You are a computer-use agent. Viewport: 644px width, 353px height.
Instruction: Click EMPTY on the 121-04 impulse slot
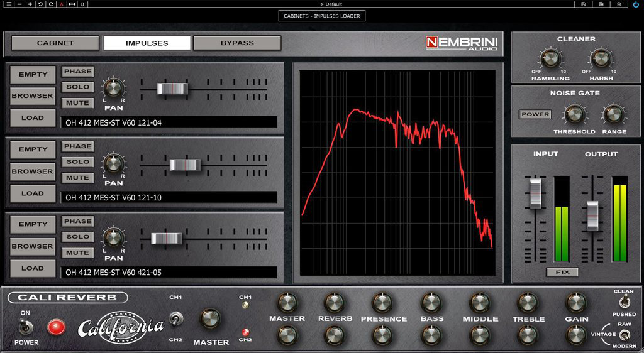(33, 75)
